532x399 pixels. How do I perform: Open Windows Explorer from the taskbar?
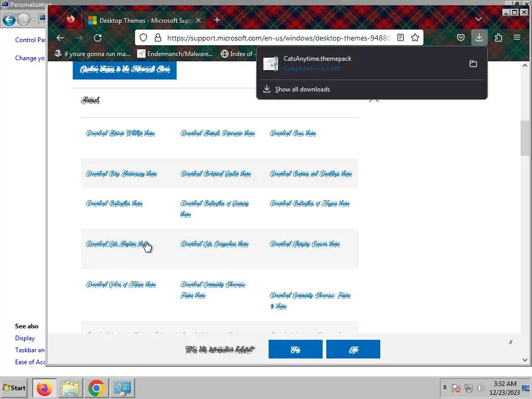pyautogui.click(x=71, y=388)
